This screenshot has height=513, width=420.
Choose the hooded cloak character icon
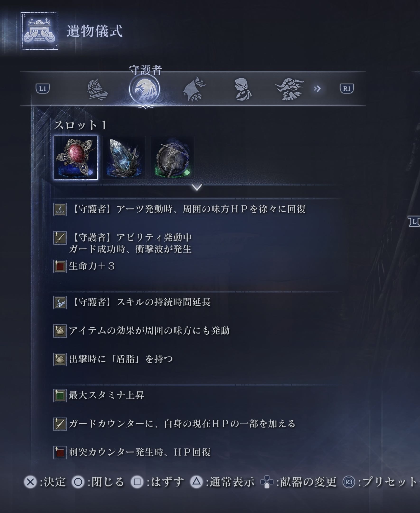click(x=194, y=89)
